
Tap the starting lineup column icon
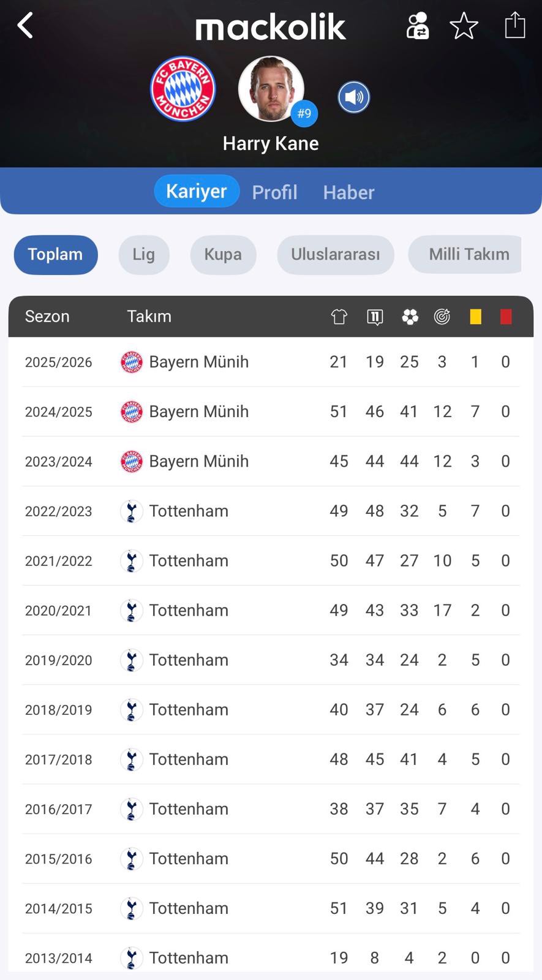coord(375,317)
